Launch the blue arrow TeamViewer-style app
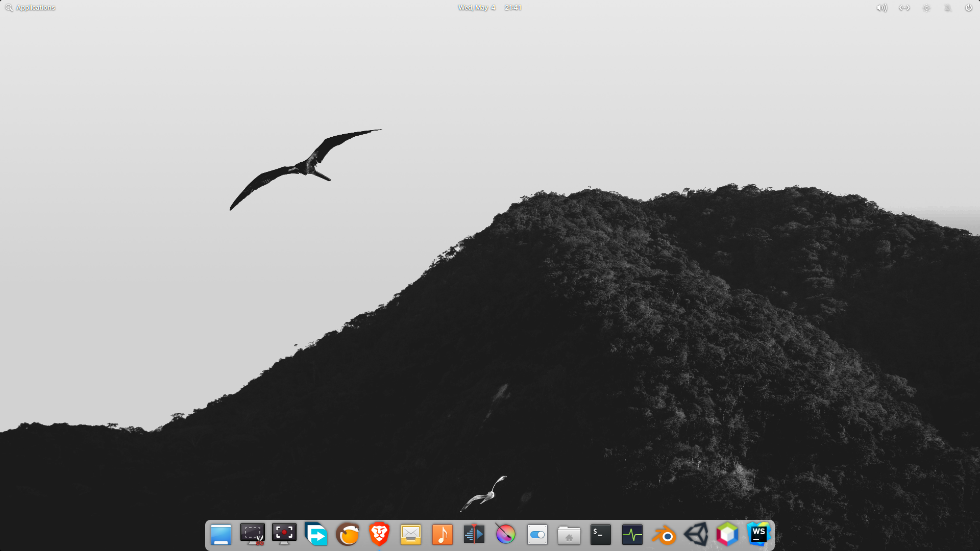The width and height of the screenshot is (980, 551). [316, 535]
